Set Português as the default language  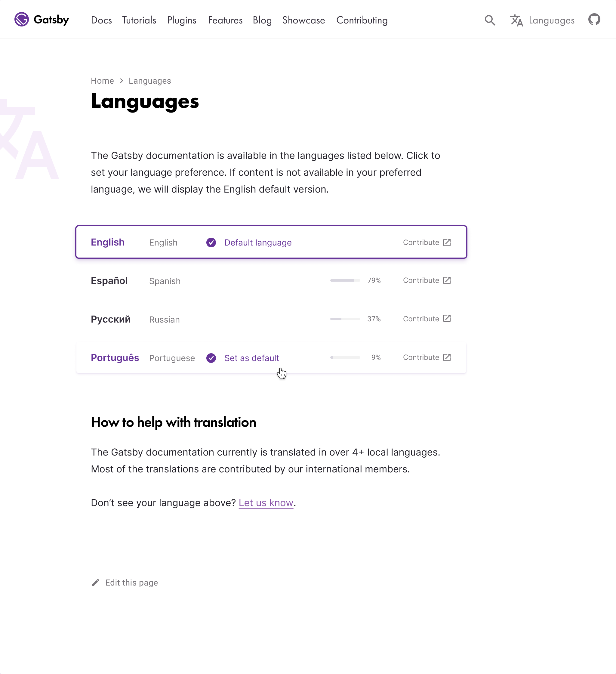coord(252,358)
